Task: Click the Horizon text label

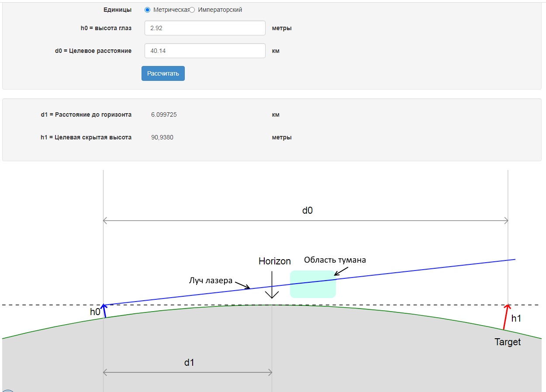Action: click(x=274, y=261)
